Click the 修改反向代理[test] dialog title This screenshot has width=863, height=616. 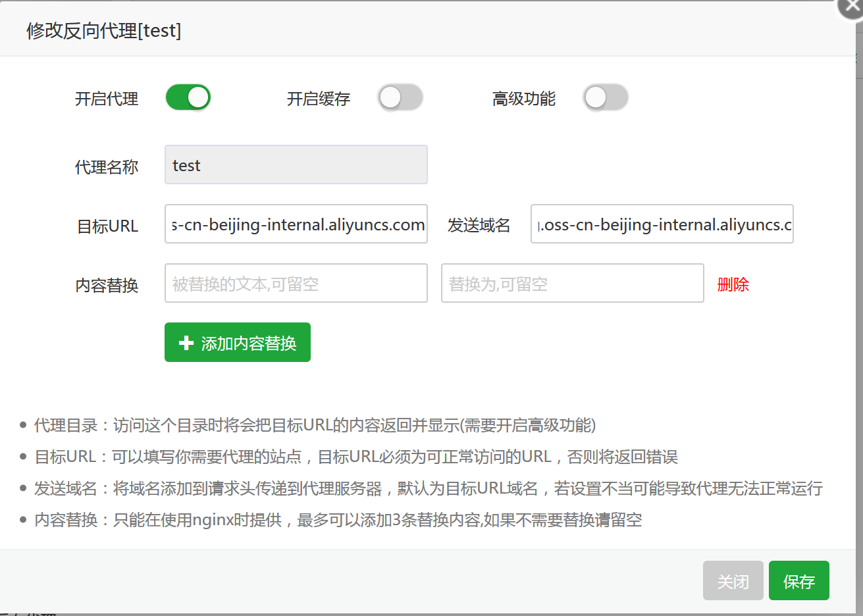click(x=103, y=30)
